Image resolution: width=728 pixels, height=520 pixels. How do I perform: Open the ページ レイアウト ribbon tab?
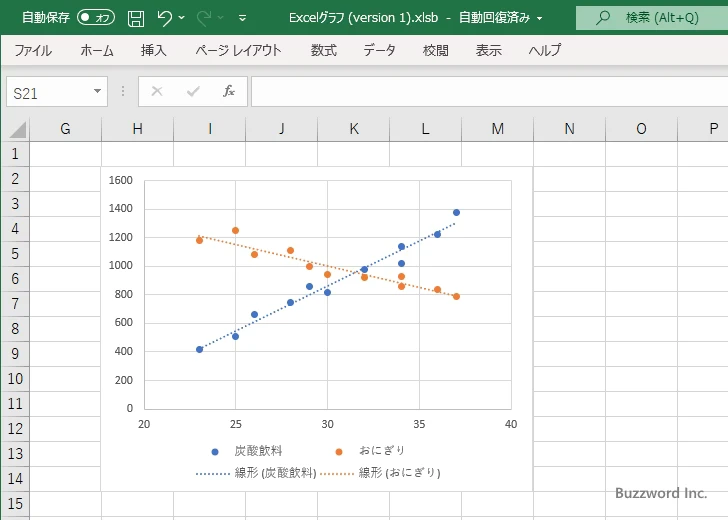point(238,50)
